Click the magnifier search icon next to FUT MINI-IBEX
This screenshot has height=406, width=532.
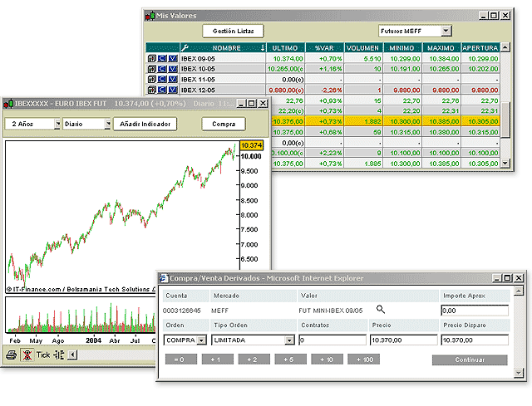pyautogui.click(x=382, y=309)
